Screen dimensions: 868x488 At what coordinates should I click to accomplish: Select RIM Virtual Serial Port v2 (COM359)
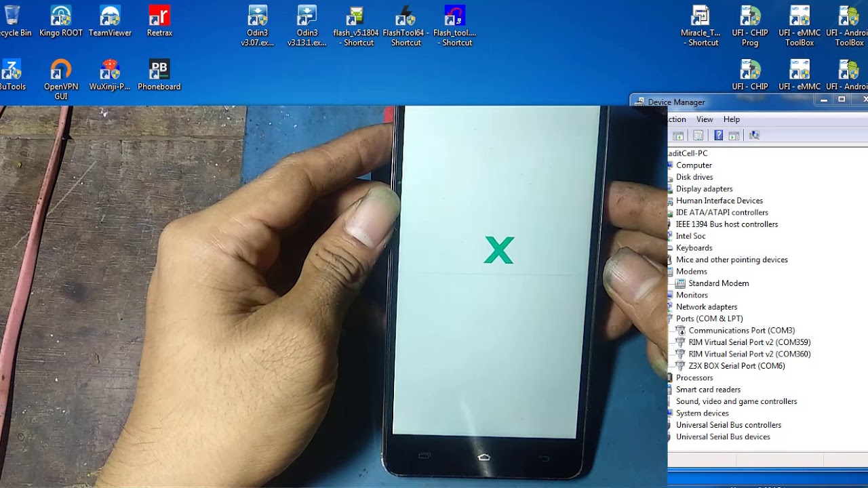tap(749, 342)
